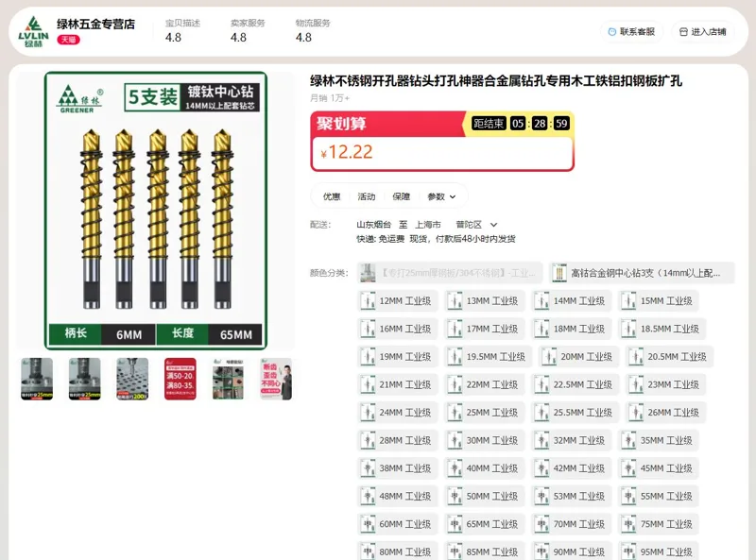Screen dimensions: 756x560
Task: Select the 14MM 工业级 option
Action: 572,300
